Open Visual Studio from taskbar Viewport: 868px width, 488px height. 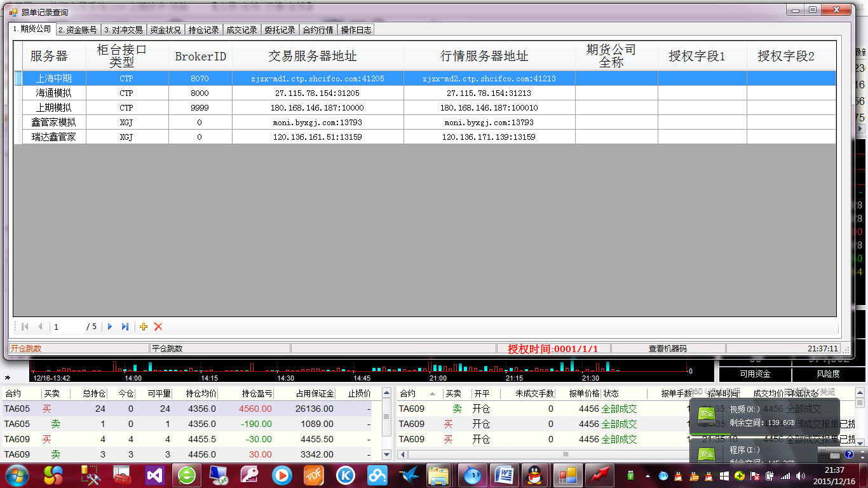tap(155, 475)
